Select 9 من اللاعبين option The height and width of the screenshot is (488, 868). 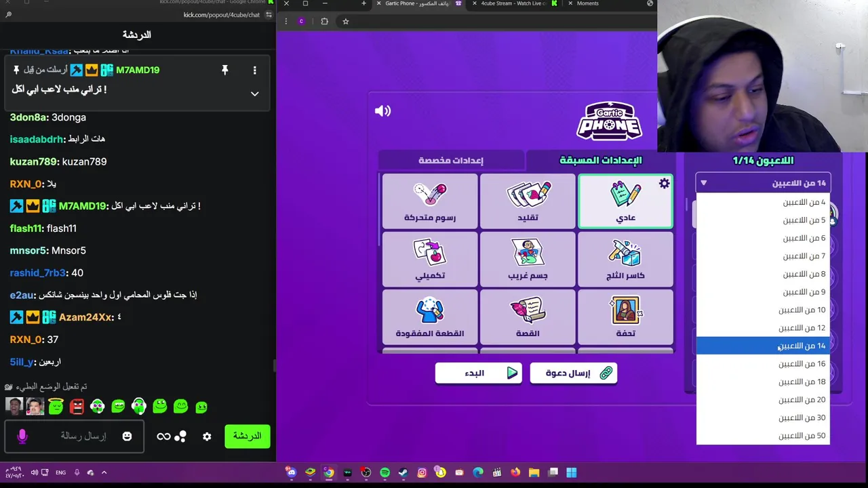click(x=763, y=292)
